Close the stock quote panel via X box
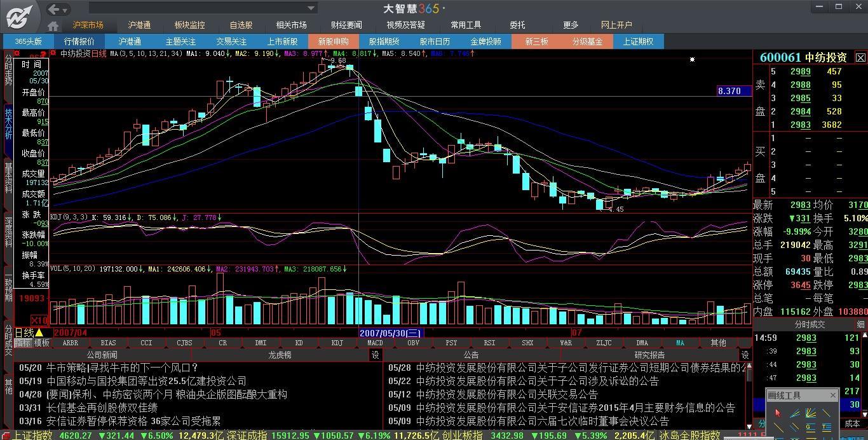Image resolution: width=868 pixels, height=440 pixels. (x=860, y=58)
